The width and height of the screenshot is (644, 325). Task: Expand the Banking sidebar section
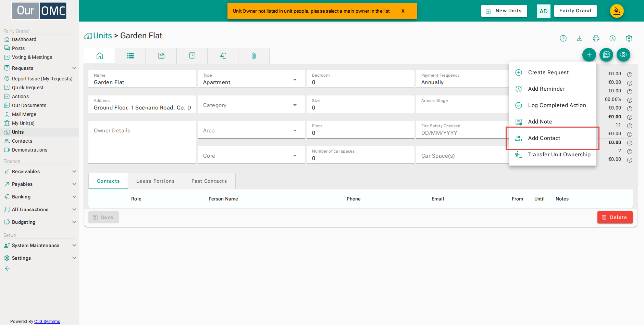pyautogui.click(x=39, y=197)
